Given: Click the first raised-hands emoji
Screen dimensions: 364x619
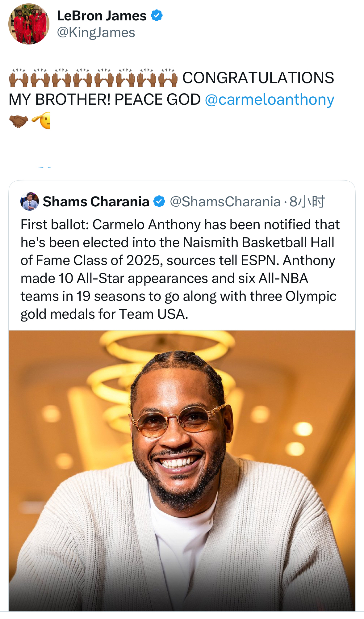Looking at the screenshot, I should coord(19,78).
